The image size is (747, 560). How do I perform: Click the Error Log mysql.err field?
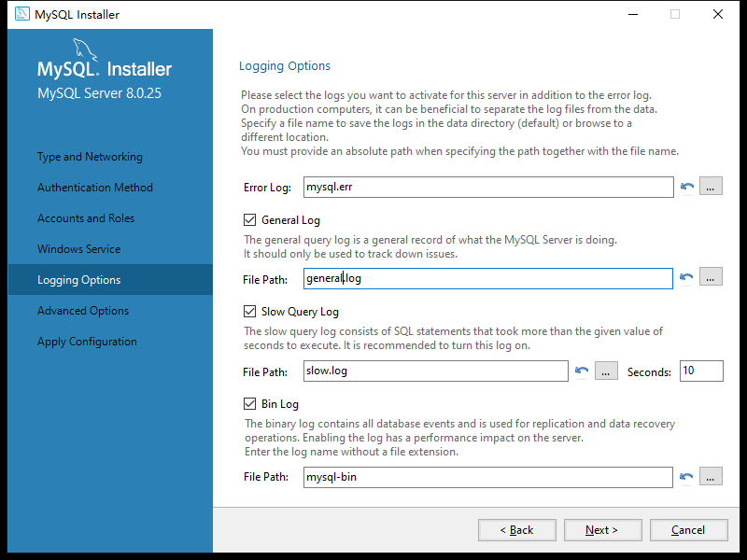pyautogui.click(x=488, y=187)
